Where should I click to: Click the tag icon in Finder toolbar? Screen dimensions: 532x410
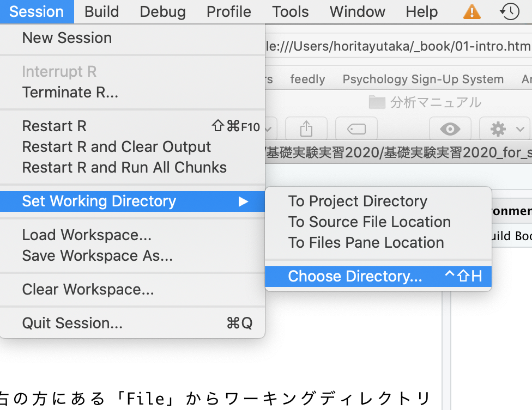click(x=356, y=128)
